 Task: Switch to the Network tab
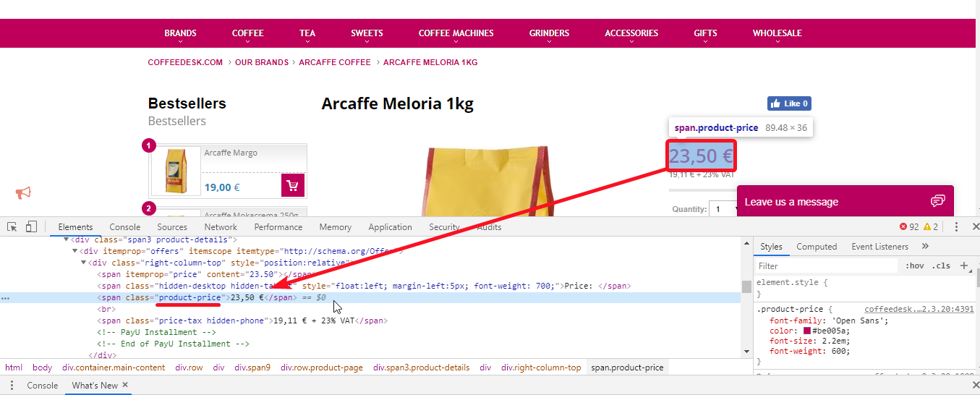tap(221, 226)
